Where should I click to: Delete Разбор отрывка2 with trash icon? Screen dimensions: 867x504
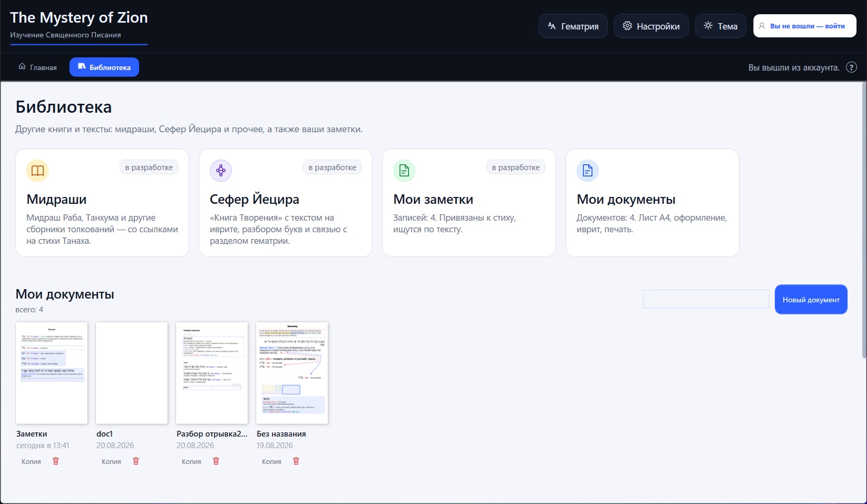click(216, 461)
